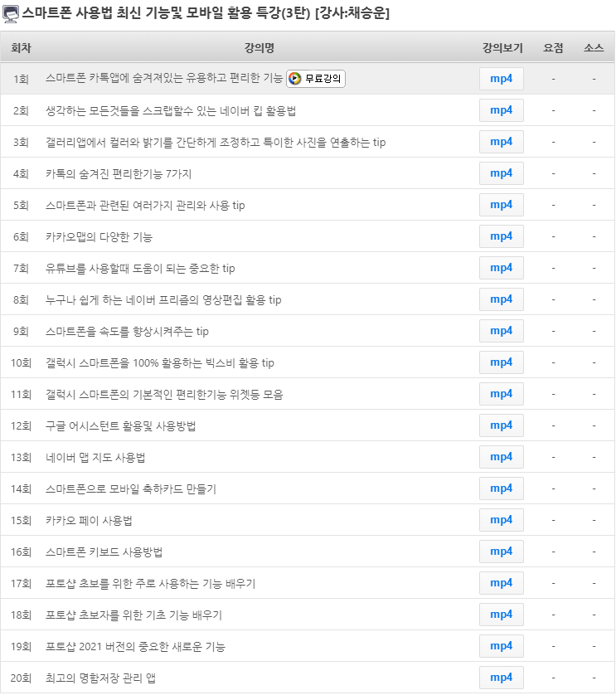The width and height of the screenshot is (616, 695).
Task: Click title 유튜브를 사용할때 도움이 되는 중요한 tip
Action: pyautogui.click(x=140, y=268)
